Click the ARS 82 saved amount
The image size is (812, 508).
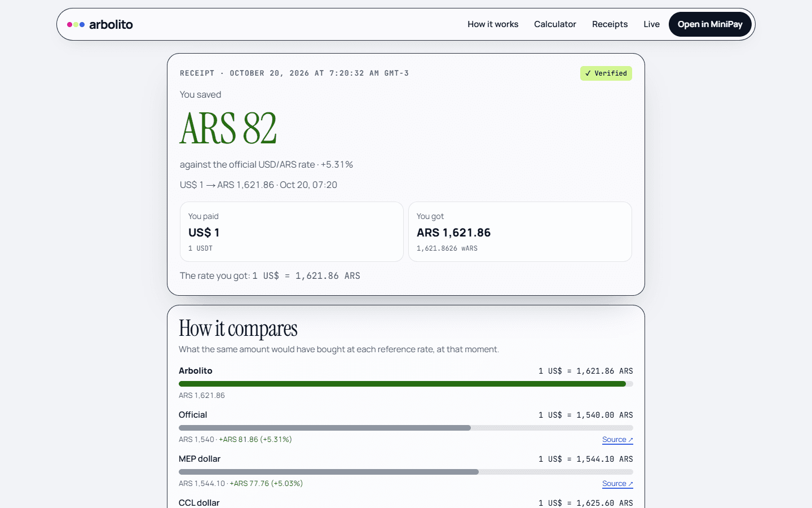pyautogui.click(x=228, y=128)
